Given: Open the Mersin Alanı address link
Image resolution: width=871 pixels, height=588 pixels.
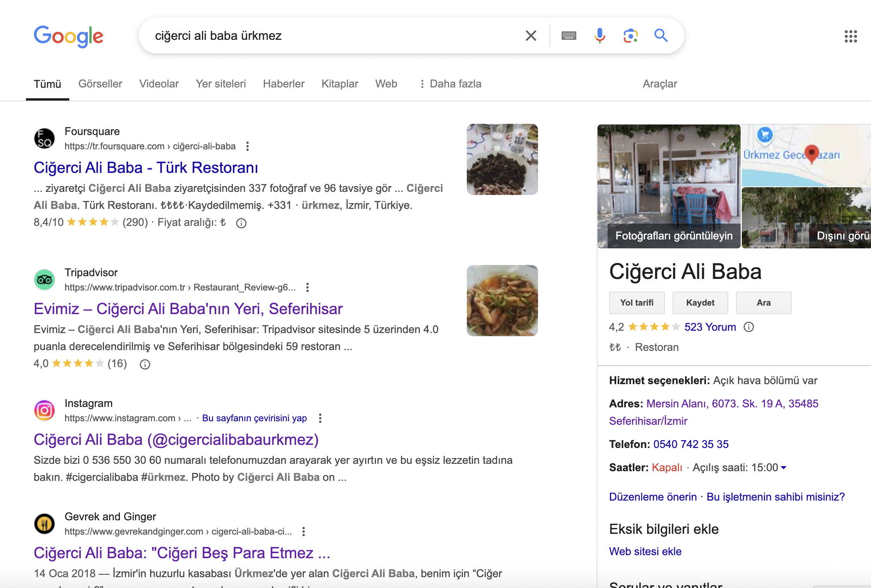Looking at the screenshot, I should 714,412.
